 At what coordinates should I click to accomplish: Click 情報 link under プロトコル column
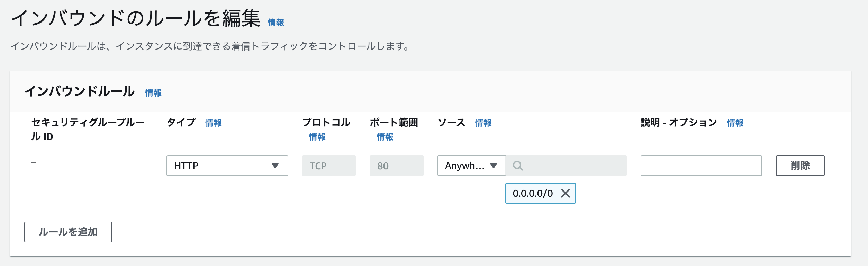(317, 137)
